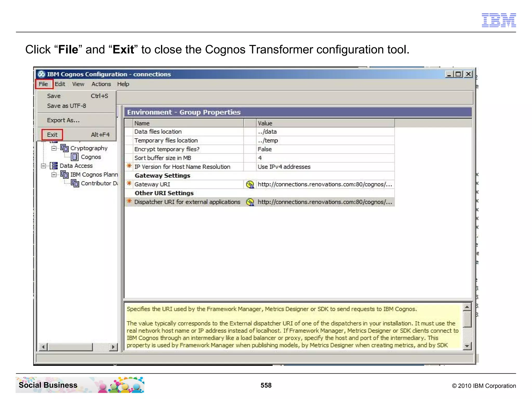Viewport: 532px width, 399px height.
Task: Click the ../temp value cell
Action: 325,141
